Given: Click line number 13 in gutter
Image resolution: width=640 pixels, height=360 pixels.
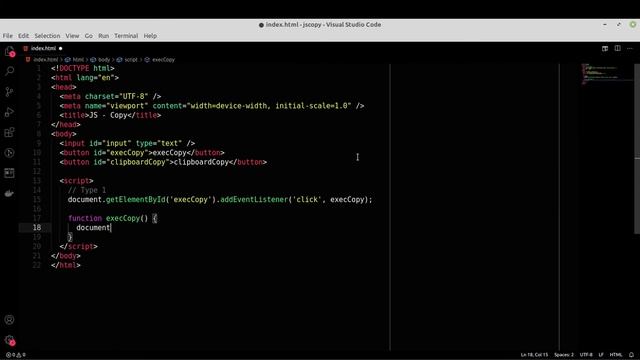Looking at the screenshot, I should (x=37, y=181).
